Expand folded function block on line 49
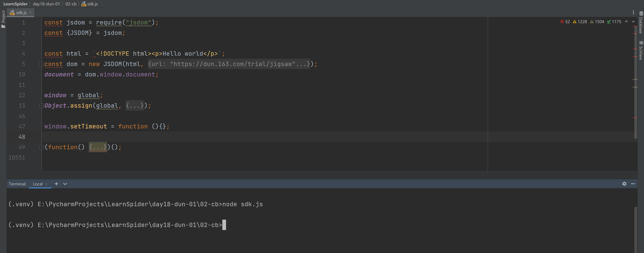 (41, 147)
